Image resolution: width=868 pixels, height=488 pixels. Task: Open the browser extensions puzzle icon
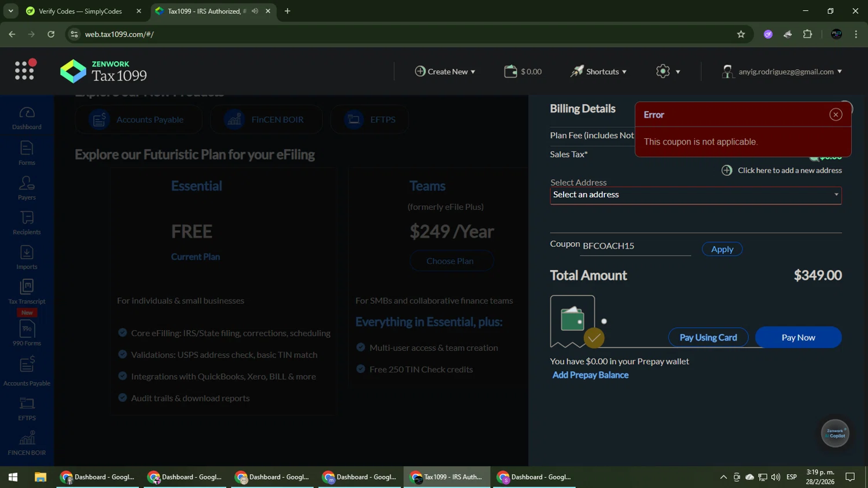tap(808, 34)
